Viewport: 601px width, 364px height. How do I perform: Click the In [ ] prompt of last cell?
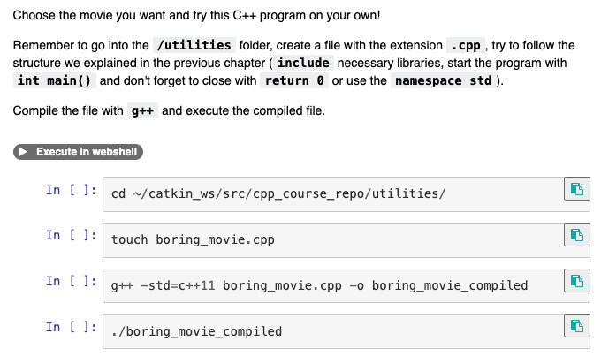[72, 327]
